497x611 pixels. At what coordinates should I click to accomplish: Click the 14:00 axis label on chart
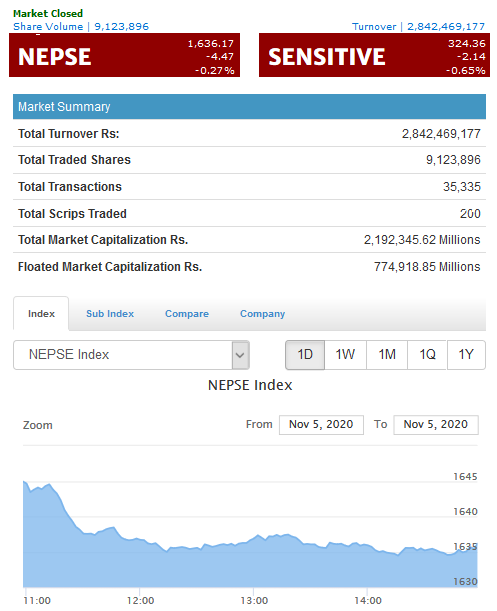tap(368, 600)
